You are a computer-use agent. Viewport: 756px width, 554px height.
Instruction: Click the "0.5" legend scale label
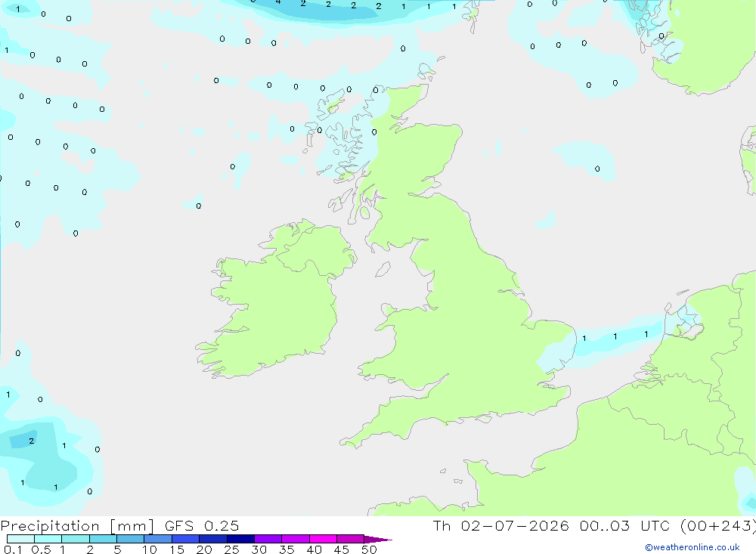point(41,549)
